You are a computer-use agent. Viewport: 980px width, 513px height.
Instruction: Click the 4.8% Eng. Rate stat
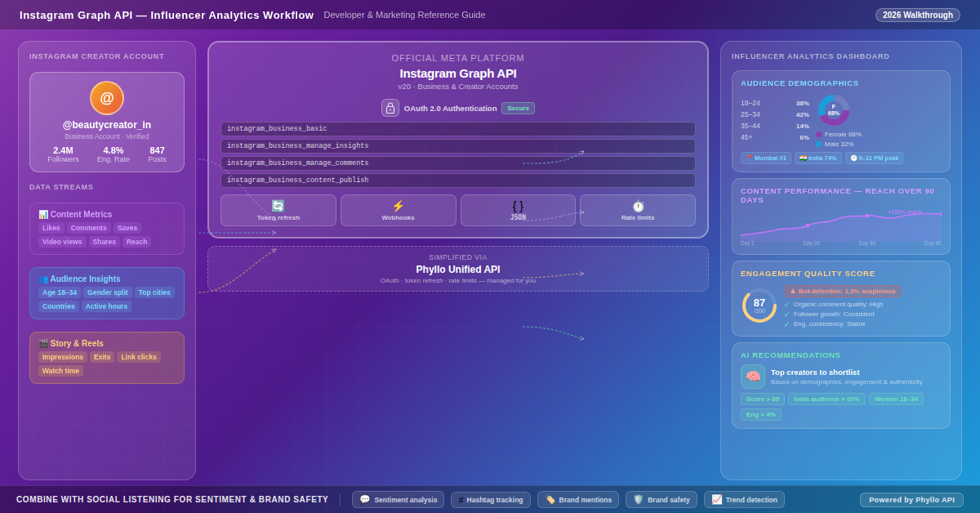[x=114, y=154]
